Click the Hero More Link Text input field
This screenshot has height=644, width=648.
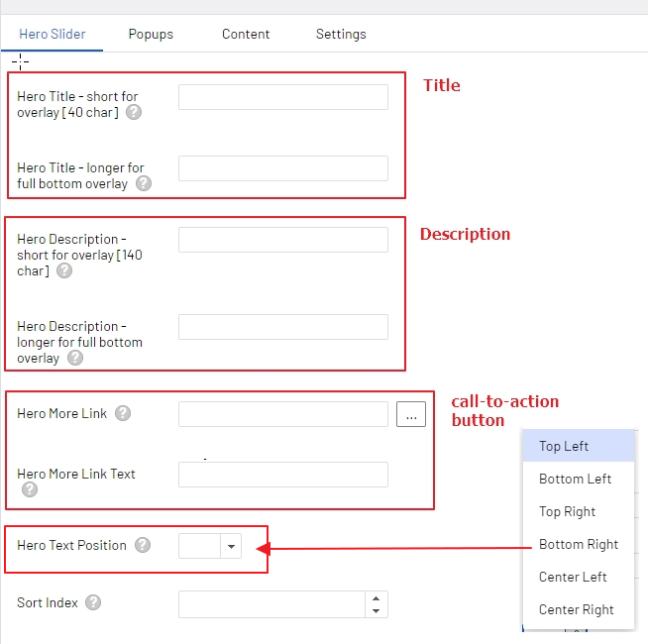[282, 475]
